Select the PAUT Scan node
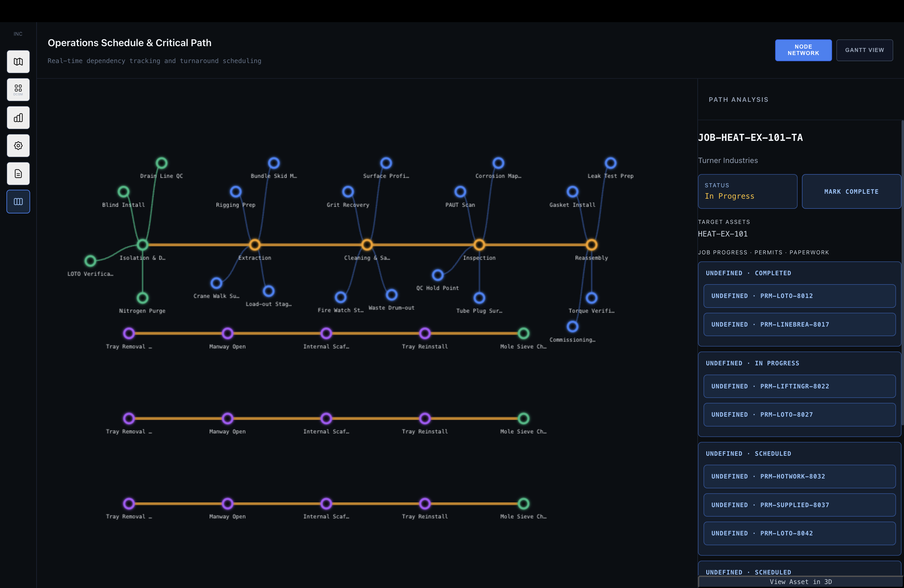The width and height of the screenshot is (904, 588). [x=460, y=192]
